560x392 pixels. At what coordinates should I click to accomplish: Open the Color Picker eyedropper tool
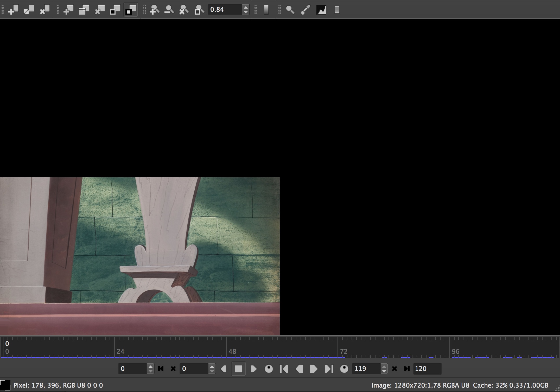pyautogui.click(x=306, y=10)
